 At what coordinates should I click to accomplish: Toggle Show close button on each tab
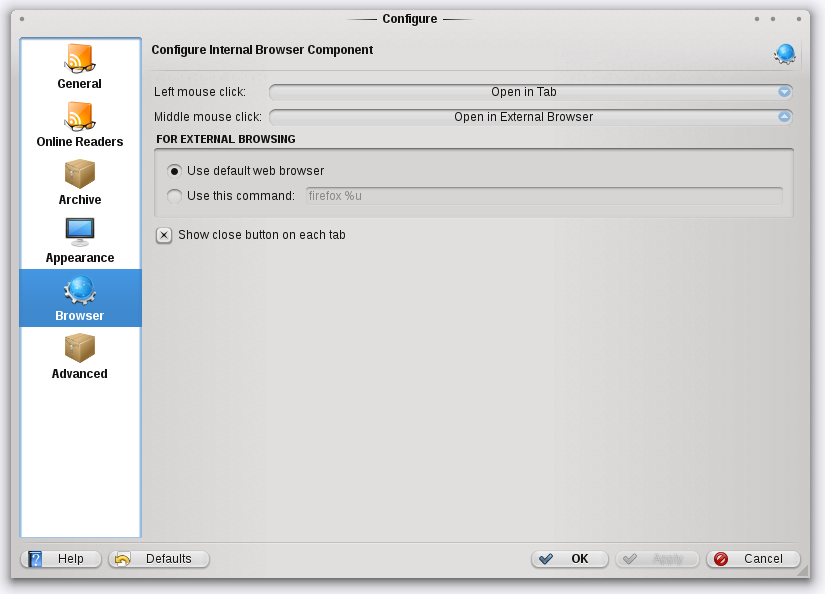[164, 235]
